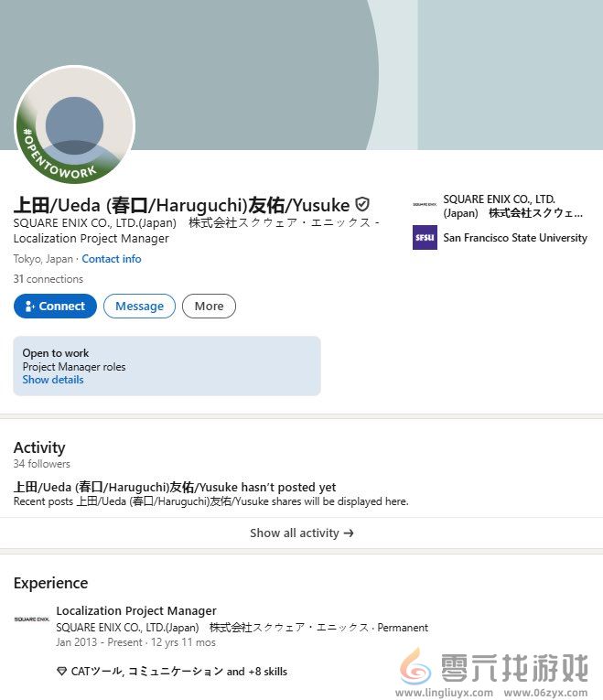Click the Activity section heading
Image resolution: width=603 pixels, height=700 pixels.
[x=39, y=447]
